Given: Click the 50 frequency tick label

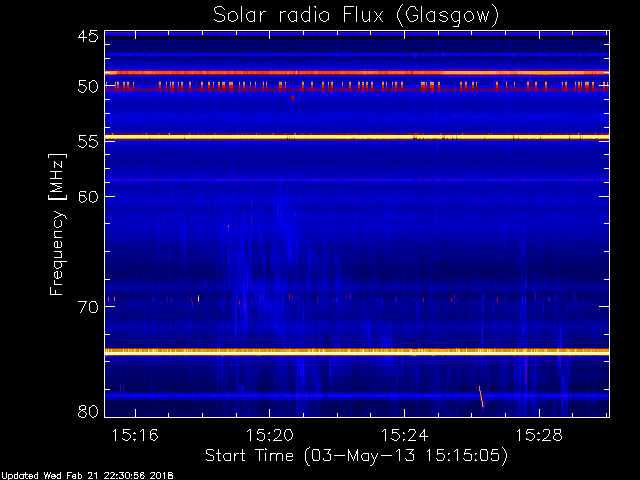Looking at the screenshot, I should click(88, 87).
